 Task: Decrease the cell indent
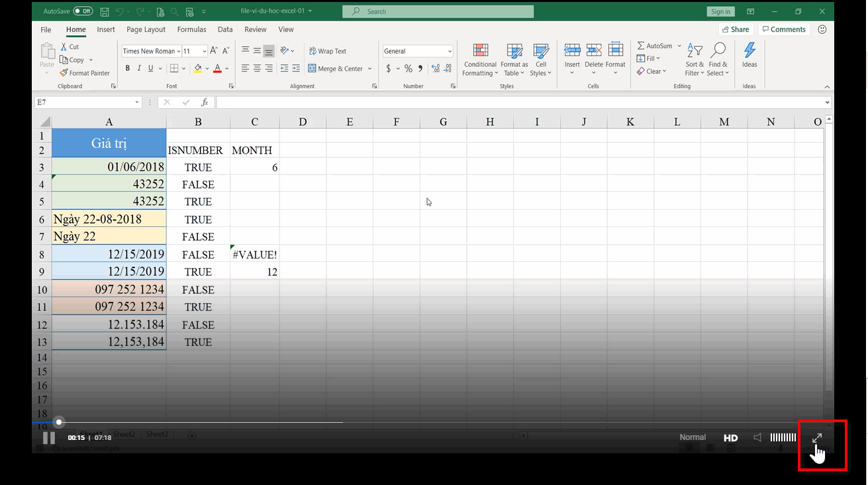tap(284, 68)
